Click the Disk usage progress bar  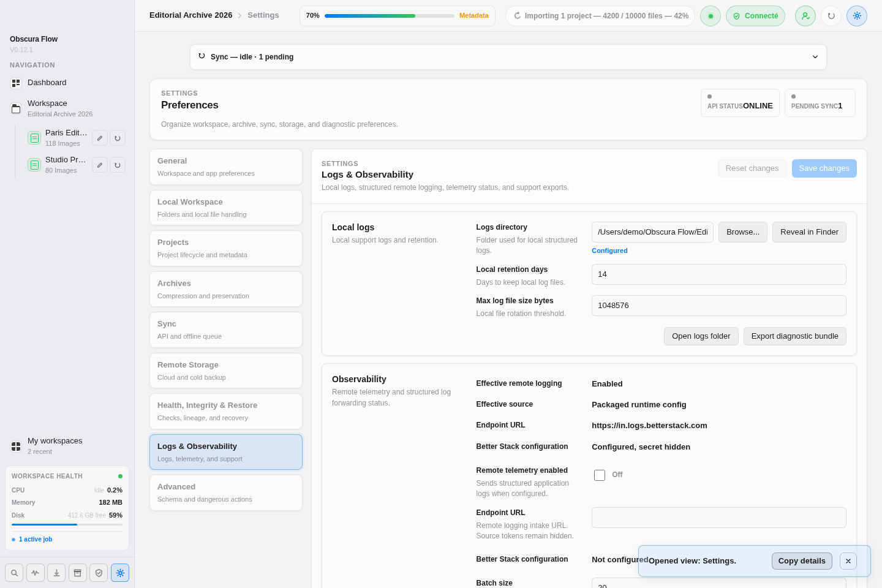67,524
